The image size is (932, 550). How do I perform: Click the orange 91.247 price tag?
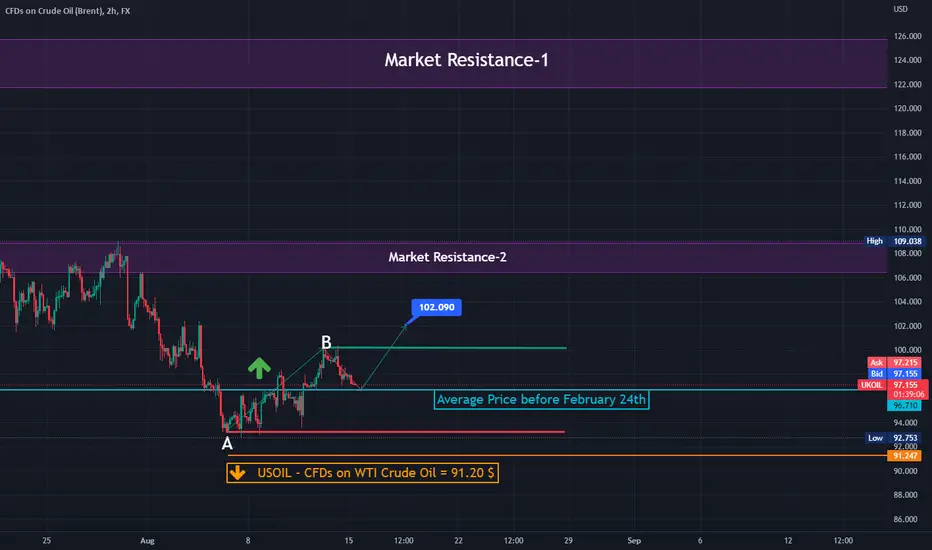904,455
